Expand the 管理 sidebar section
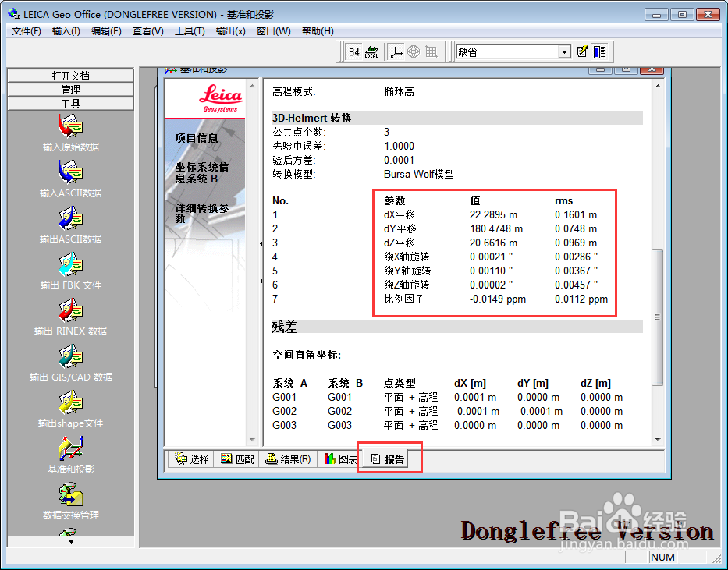Viewport: 728px width, 570px height. point(70,89)
